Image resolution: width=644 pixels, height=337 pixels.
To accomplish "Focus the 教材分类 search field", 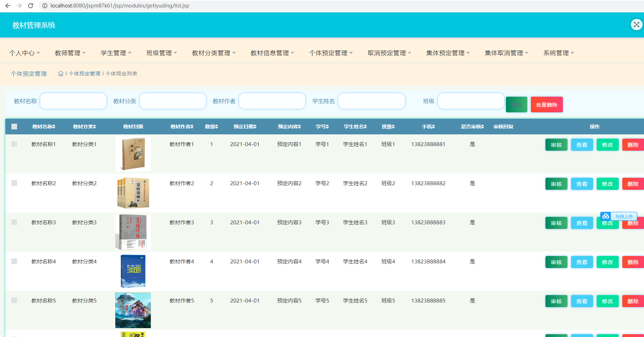I will coord(173,101).
